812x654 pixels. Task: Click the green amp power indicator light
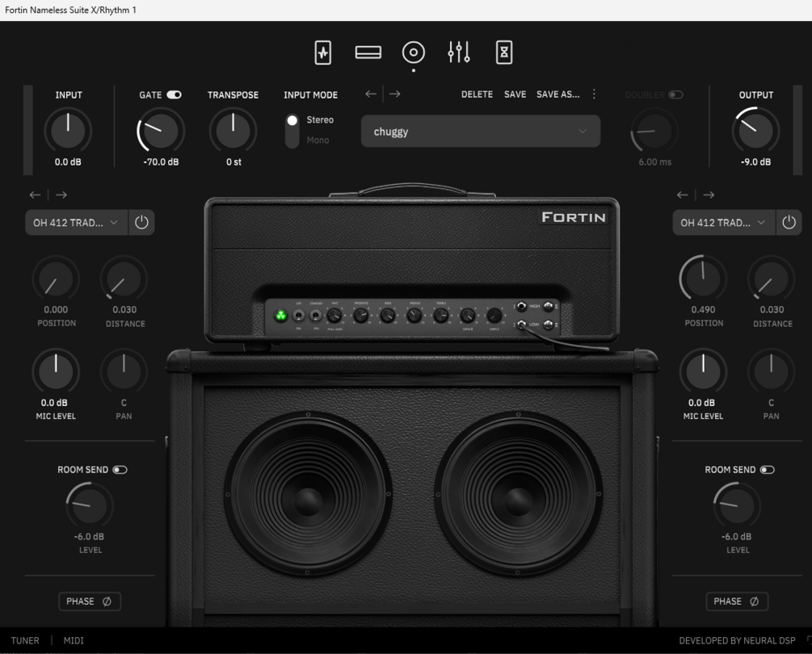(x=280, y=315)
